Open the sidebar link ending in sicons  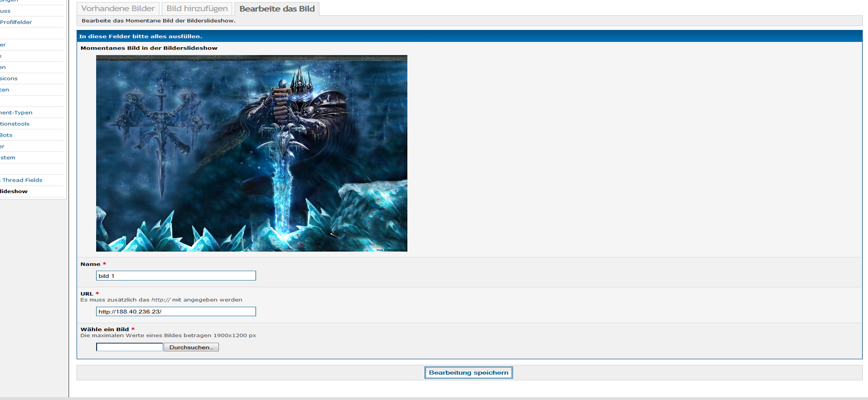click(x=9, y=78)
